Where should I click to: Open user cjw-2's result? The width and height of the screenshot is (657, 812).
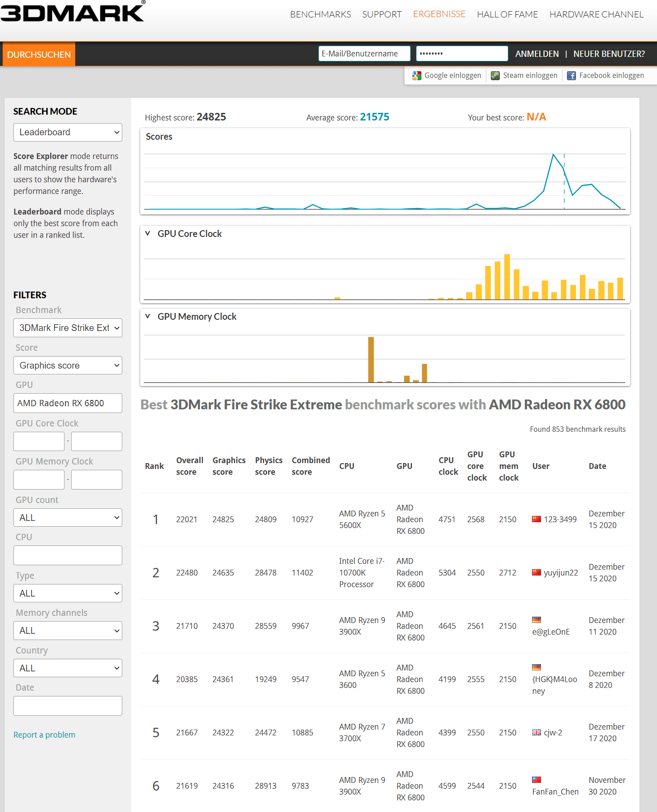coord(553,733)
